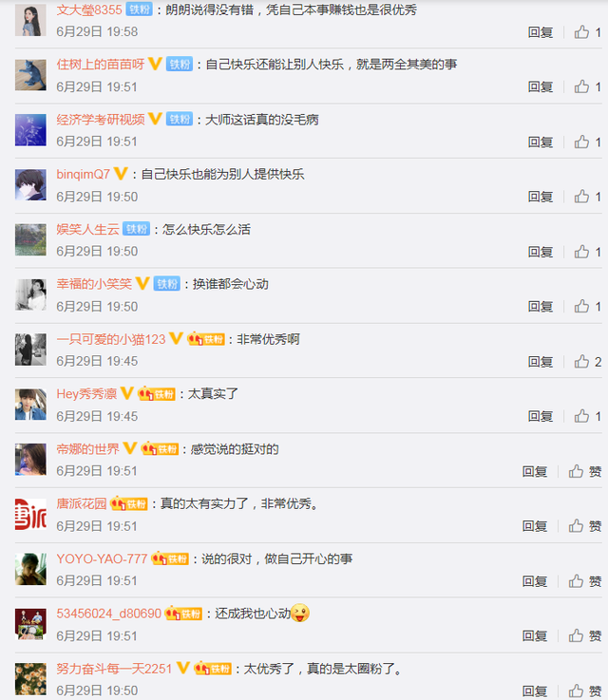Open the profile of username 经济学考研视频
This screenshot has height=700, width=608.
(x=101, y=119)
